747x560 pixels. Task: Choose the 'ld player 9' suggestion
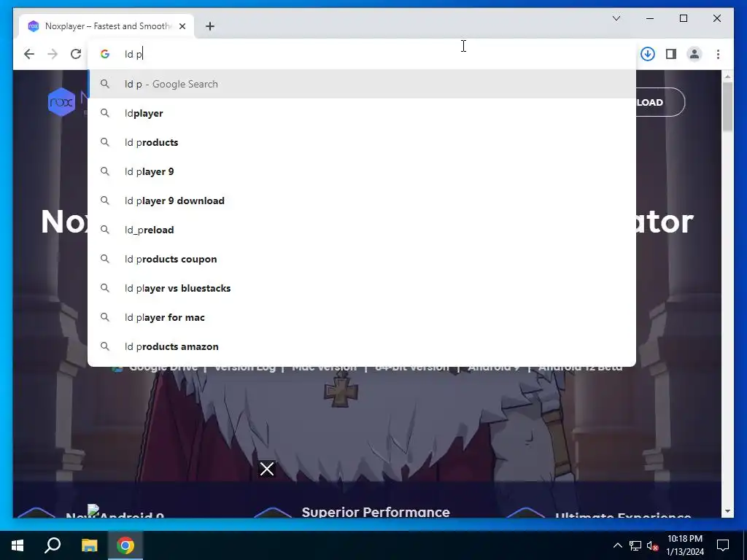[362, 171]
